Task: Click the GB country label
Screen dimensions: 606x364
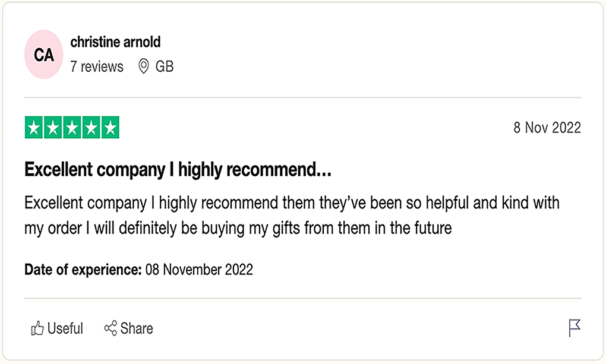Action: (x=165, y=67)
